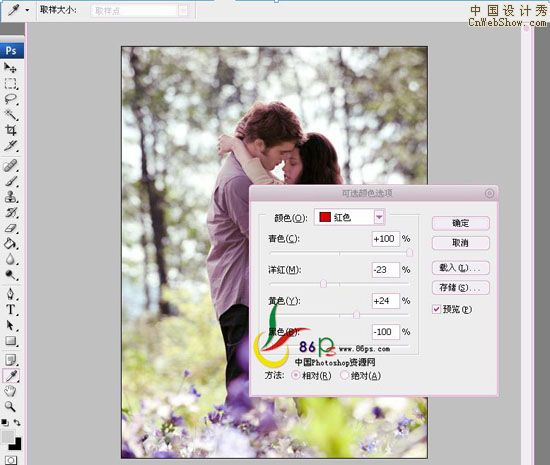Image resolution: width=550 pixels, height=465 pixels.
Task: Click the yellow slider handle
Action: coord(356,315)
